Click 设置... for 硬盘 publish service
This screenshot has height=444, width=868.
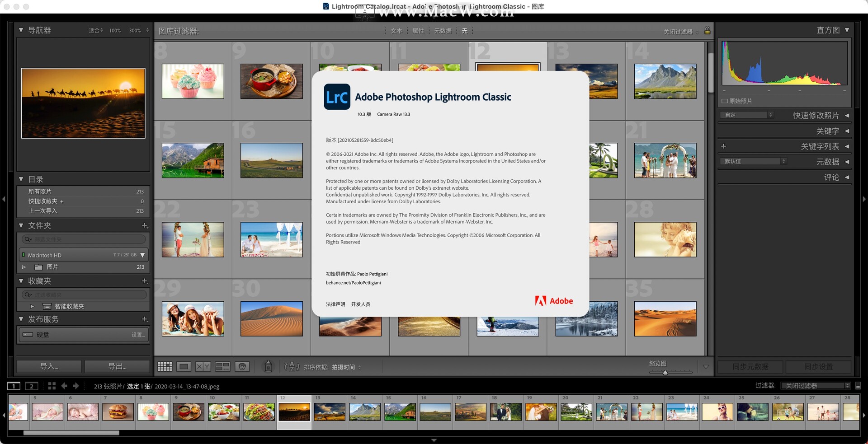(138, 335)
